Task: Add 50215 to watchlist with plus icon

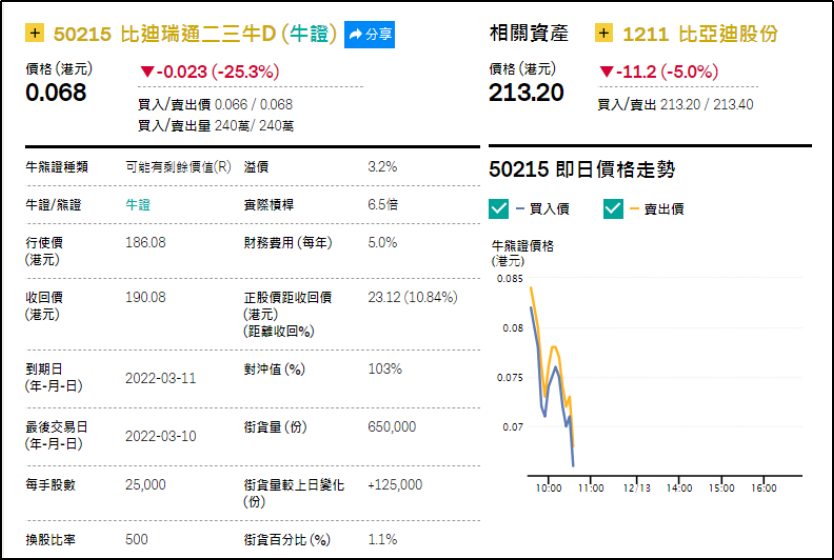Action: click(35, 34)
